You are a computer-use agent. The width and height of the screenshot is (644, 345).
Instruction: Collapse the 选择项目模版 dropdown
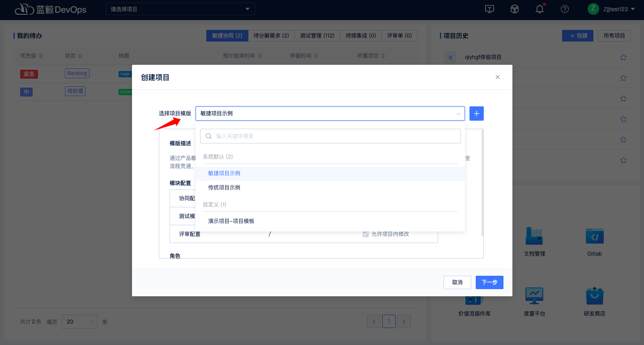click(x=458, y=114)
